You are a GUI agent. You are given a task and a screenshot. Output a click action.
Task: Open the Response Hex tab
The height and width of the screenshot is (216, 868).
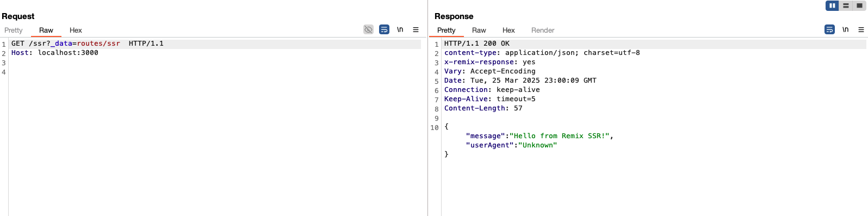509,30
